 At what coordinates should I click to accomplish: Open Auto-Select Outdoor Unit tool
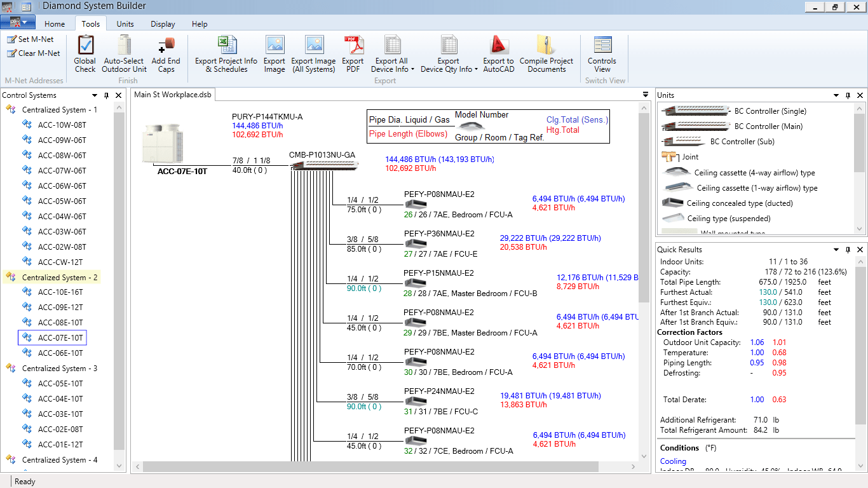[x=124, y=54]
